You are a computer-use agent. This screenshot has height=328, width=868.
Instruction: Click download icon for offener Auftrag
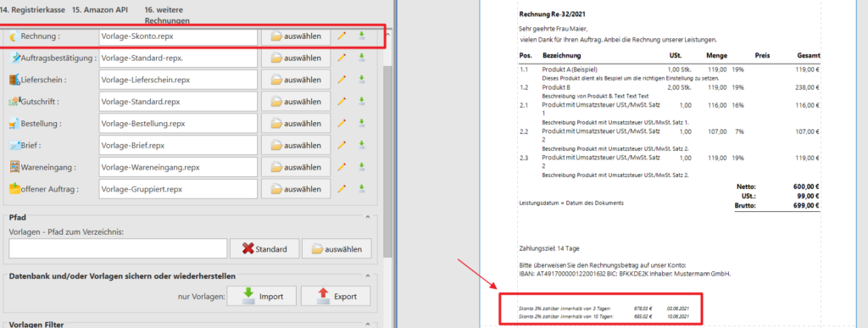[361, 189]
